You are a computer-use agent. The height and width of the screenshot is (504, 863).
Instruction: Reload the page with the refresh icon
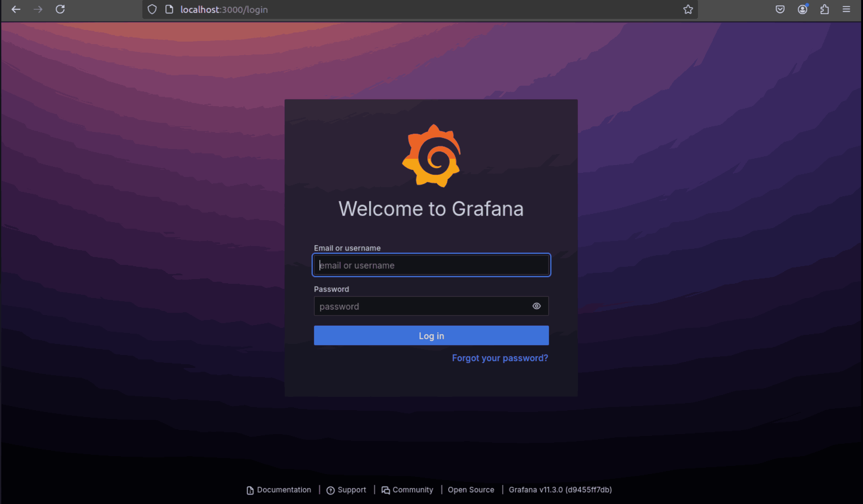[60, 9]
